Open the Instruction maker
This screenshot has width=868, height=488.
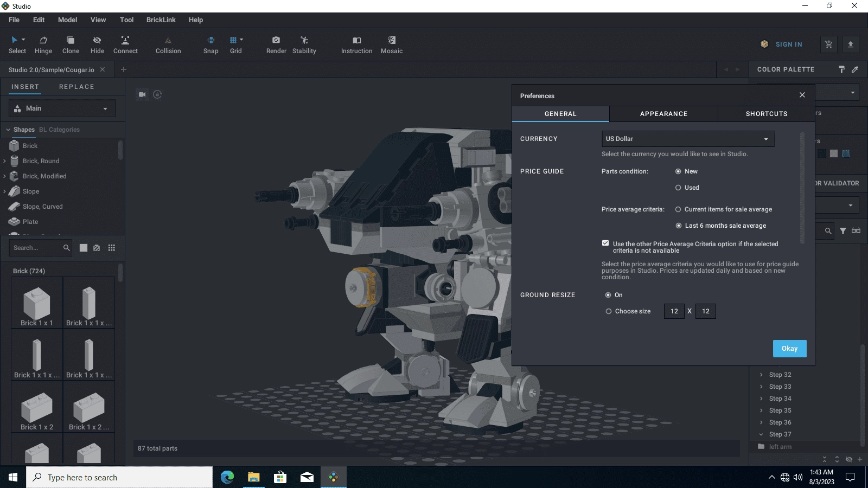[356, 45]
